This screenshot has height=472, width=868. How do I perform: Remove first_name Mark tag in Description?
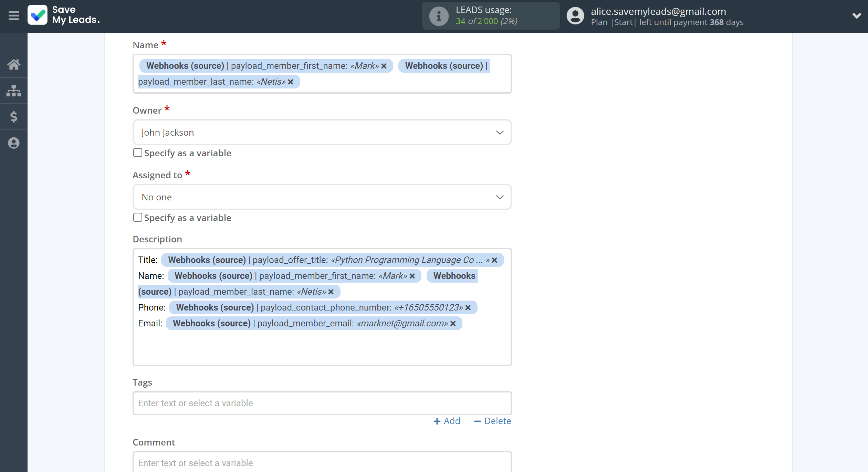coord(412,276)
